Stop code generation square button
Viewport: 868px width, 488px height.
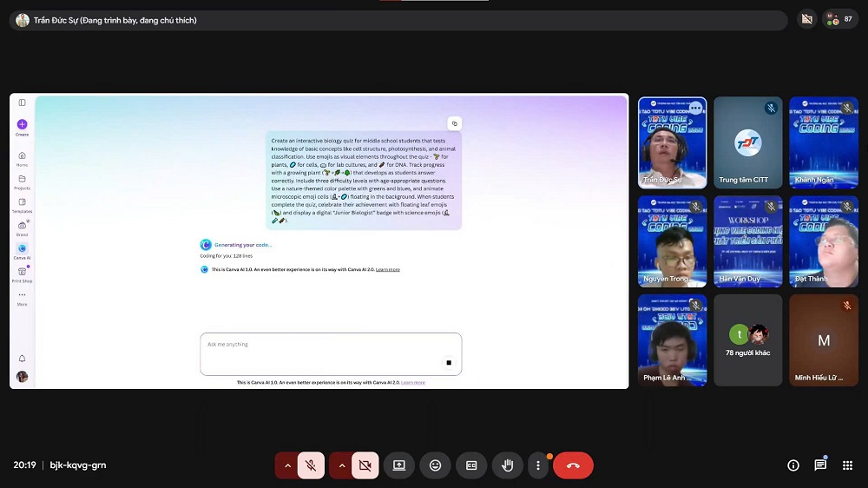pos(449,363)
